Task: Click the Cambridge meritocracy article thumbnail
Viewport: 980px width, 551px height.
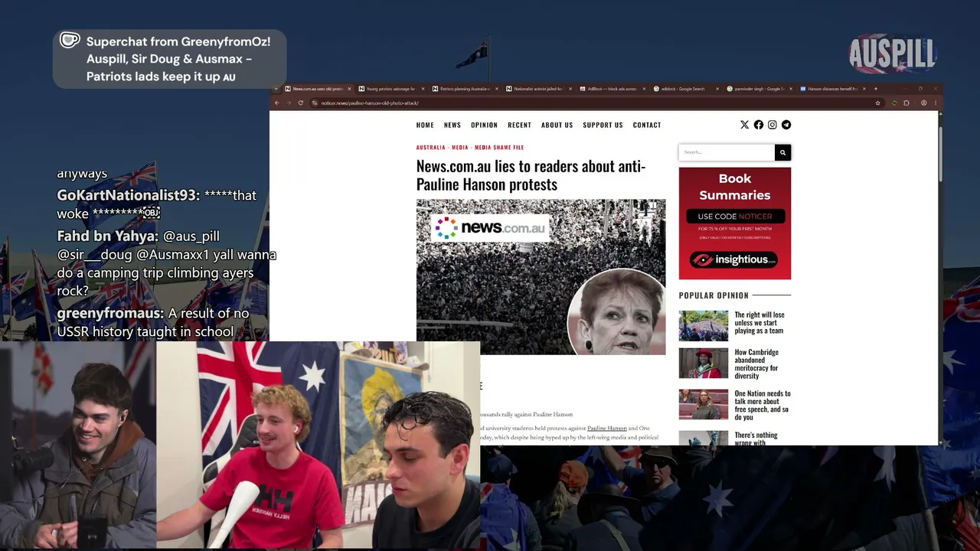Action: (704, 364)
